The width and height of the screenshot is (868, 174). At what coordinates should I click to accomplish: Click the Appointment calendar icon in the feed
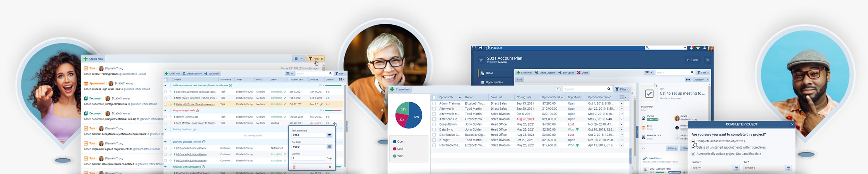tap(86, 84)
